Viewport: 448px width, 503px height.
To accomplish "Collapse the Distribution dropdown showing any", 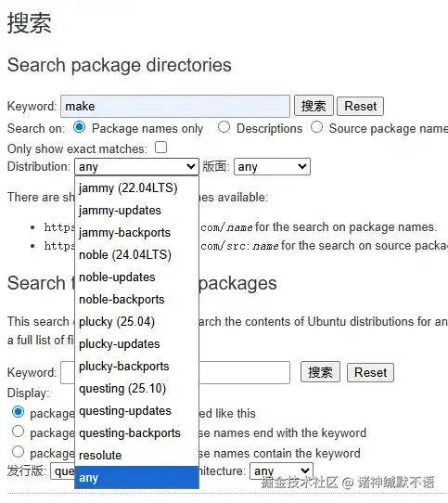I will coord(137,166).
